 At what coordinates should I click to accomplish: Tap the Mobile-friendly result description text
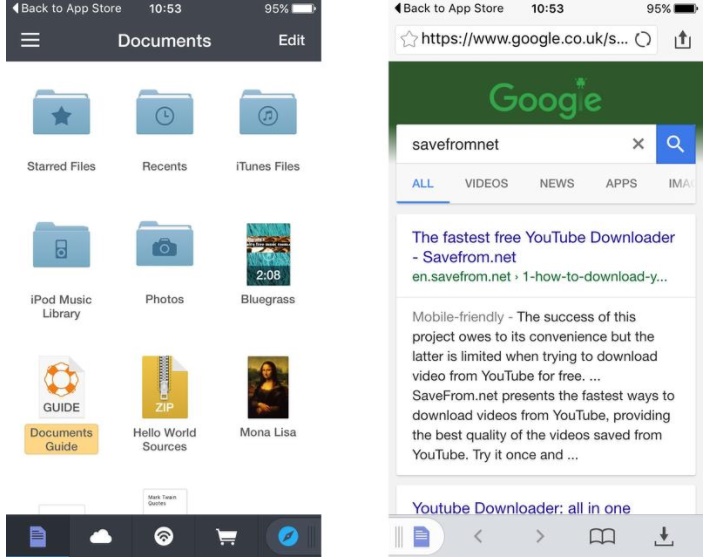(543, 386)
